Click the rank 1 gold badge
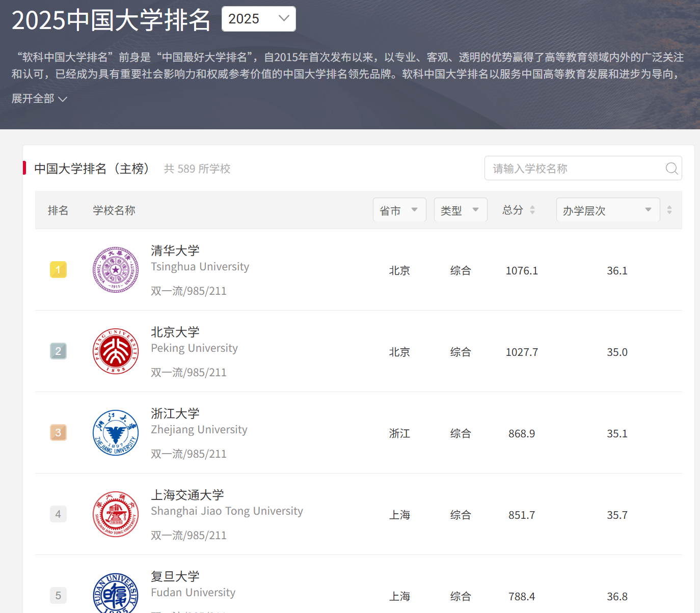700x613 pixels. click(58, 270)
